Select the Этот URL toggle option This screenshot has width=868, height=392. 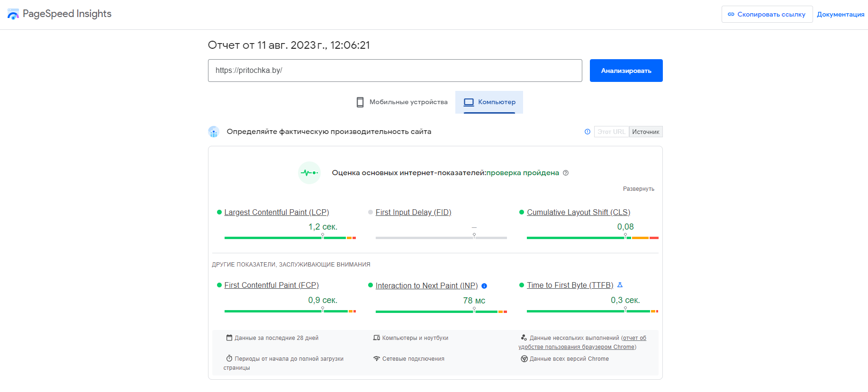click(611, 132)
